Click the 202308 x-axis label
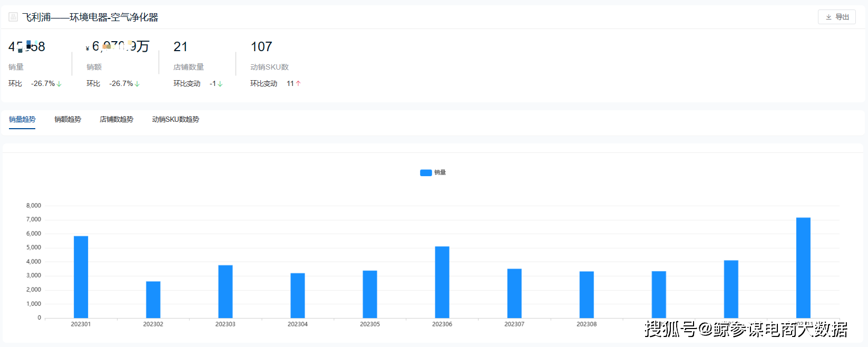Screen dimensions: 868x347 (587, 324)
